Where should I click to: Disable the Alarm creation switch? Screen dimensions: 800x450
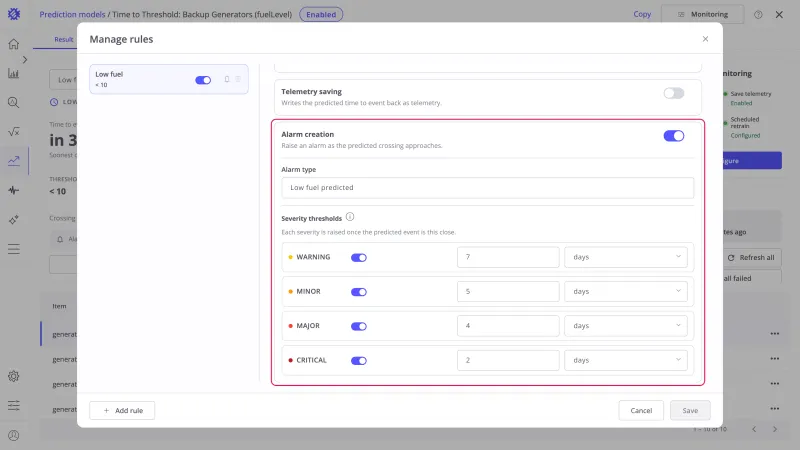coord(673,136)
